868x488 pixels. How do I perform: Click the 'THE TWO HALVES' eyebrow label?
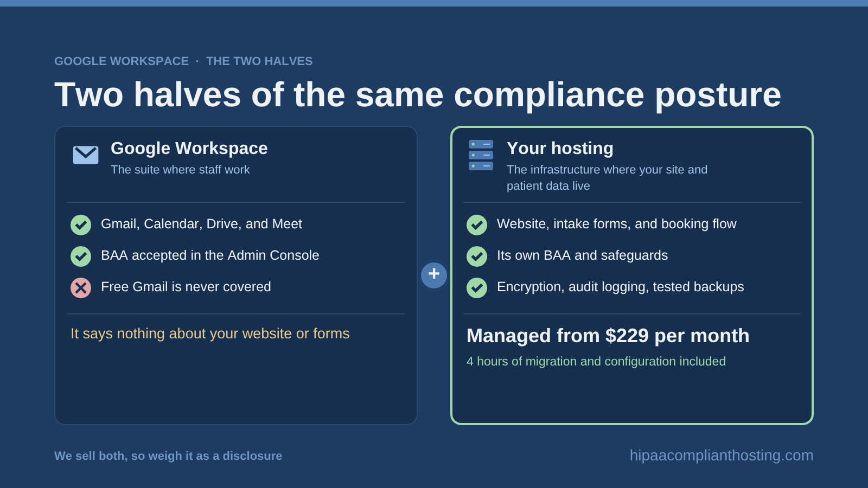pos(259,61)
